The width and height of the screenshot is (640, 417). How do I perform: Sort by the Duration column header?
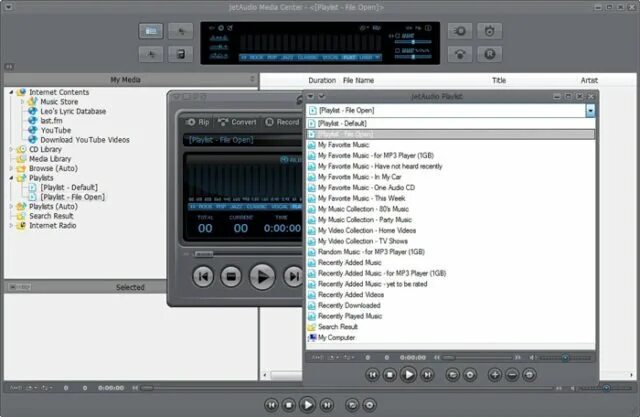point(322,80)
